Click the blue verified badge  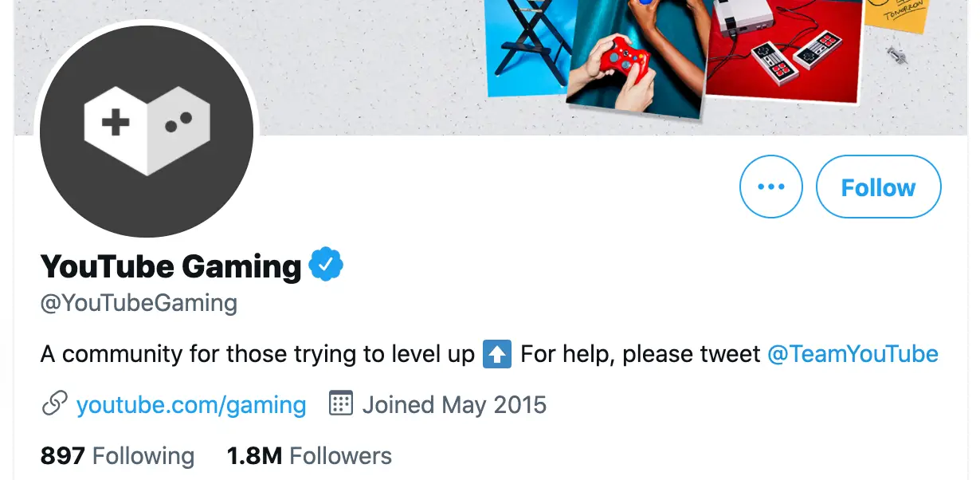(x=326, y=266)
